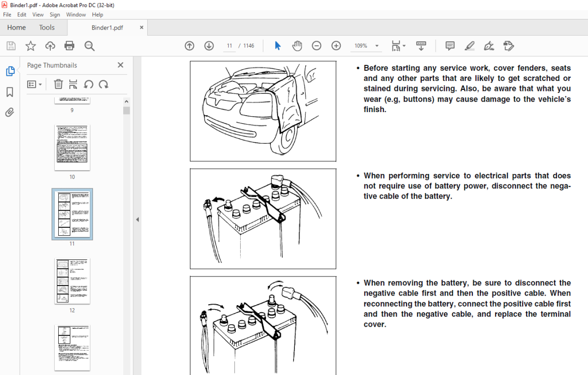Rotate page counterclockwise

pos(88,84)
